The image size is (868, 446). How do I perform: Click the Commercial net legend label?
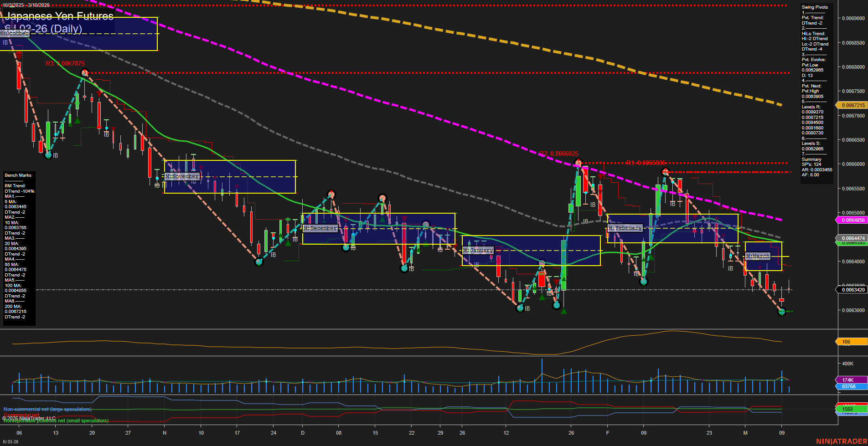pyautogui.click(x=21, y=415)
